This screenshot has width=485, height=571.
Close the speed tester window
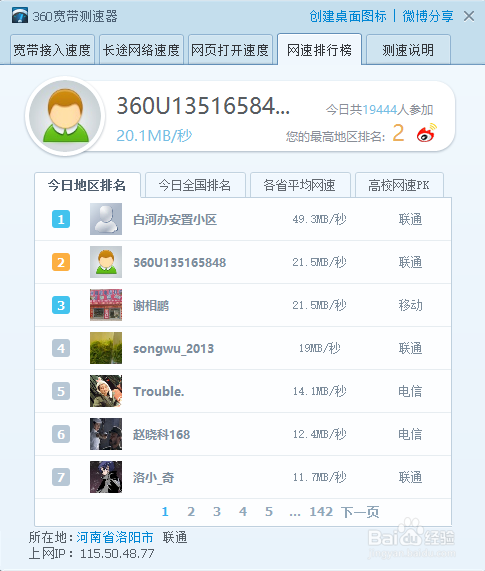(469, 16)
